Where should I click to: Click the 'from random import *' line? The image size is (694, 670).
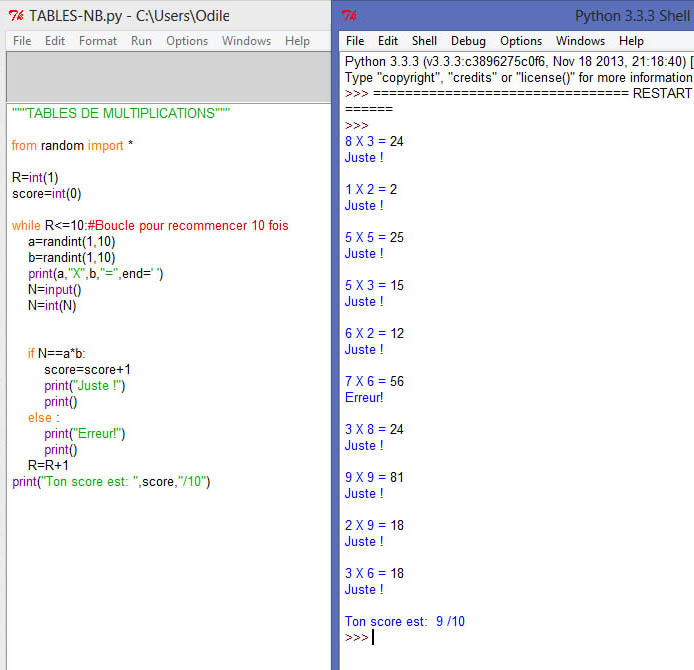click(x=72, y=145)
